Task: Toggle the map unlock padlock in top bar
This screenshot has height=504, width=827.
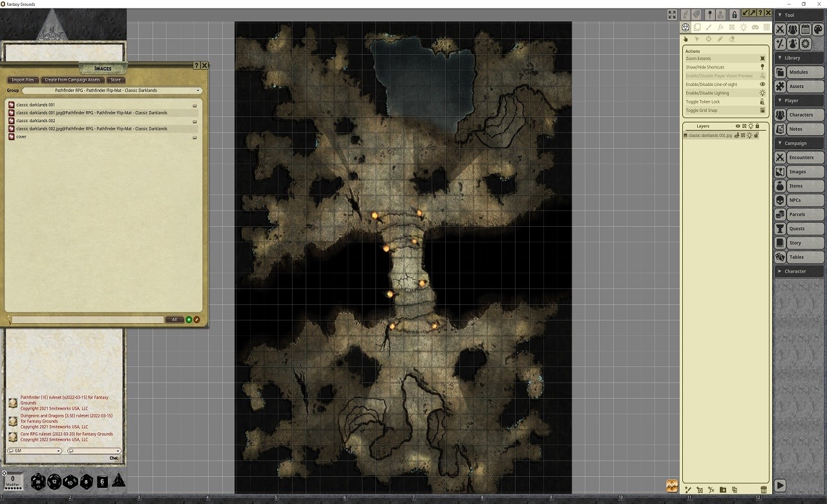Action: [x=735, y=14]
